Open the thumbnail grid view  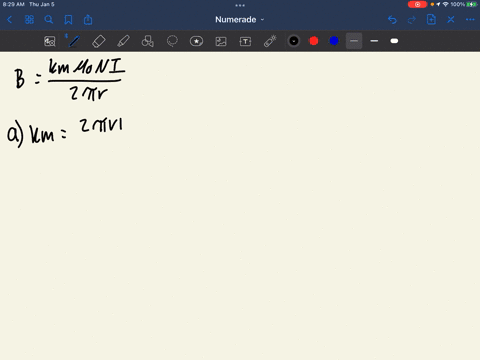pos(29,20)
